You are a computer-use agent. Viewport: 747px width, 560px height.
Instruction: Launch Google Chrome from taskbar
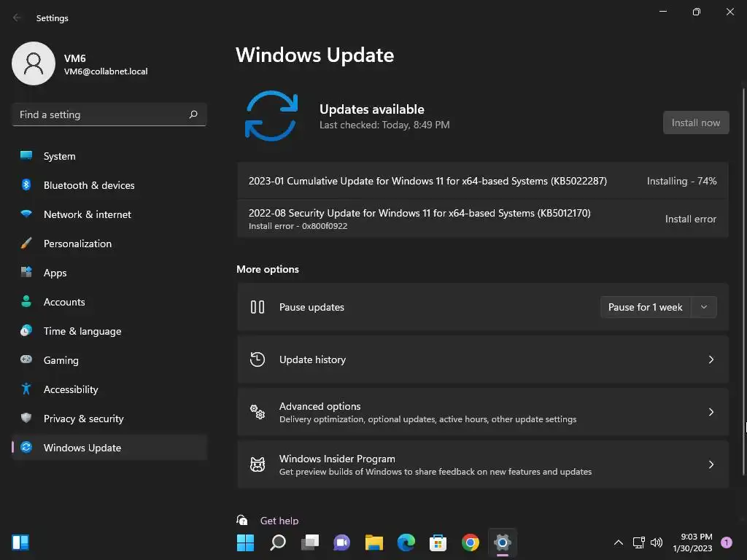click(471, 542)
